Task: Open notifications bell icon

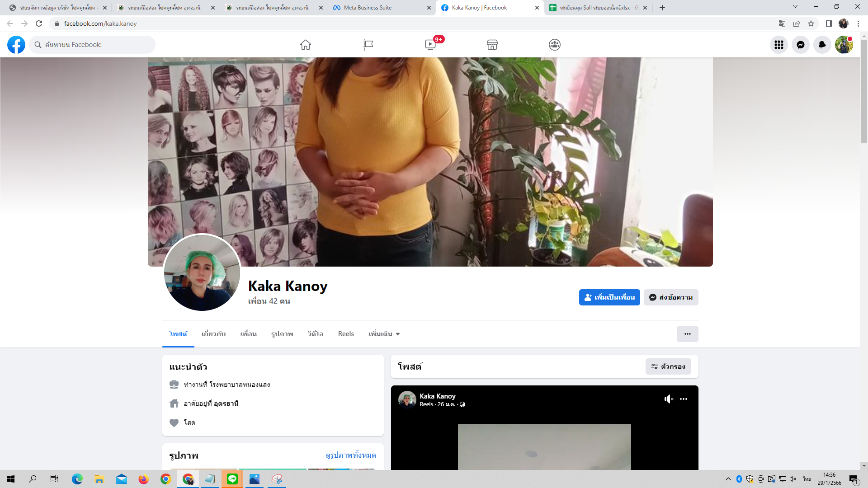Action: [822, 45]
